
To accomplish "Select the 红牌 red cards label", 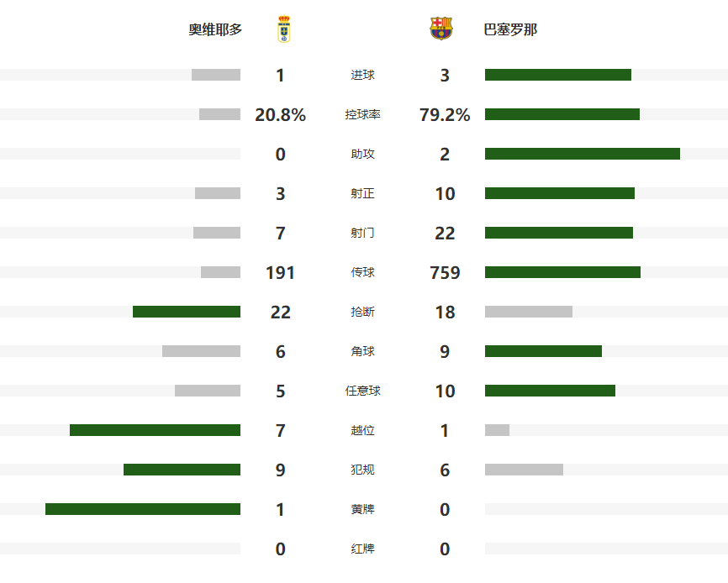I will point(362,549).
